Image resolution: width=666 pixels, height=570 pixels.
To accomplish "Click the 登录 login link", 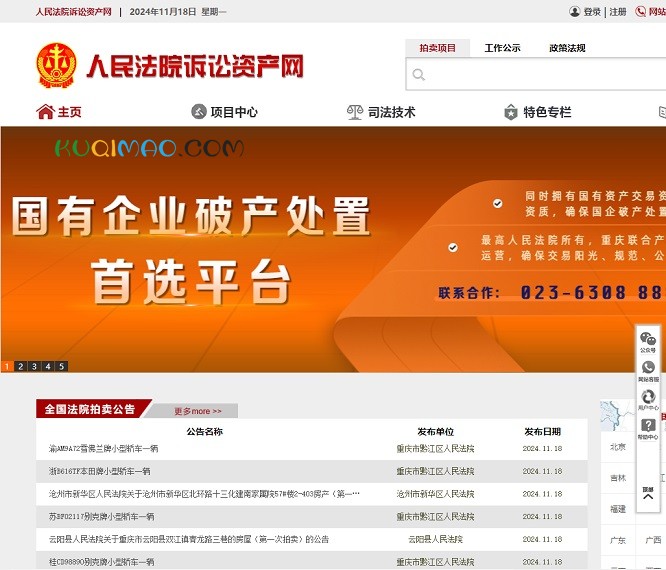I will click(x=592, y=12).
